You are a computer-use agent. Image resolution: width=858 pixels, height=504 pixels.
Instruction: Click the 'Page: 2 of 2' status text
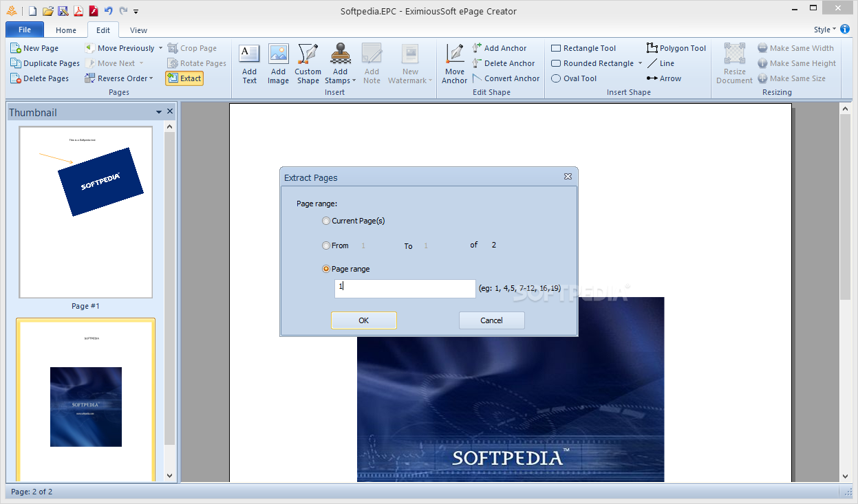[x=32, y=492]
